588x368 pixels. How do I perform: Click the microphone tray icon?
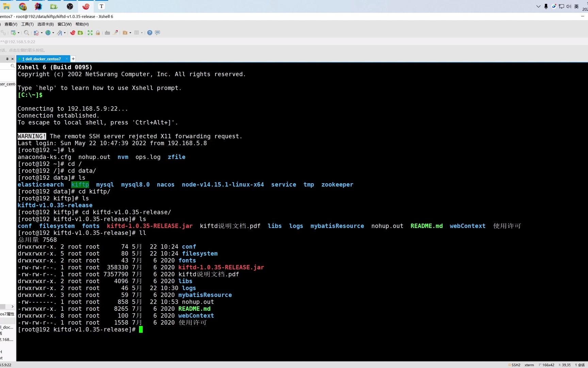546,6
